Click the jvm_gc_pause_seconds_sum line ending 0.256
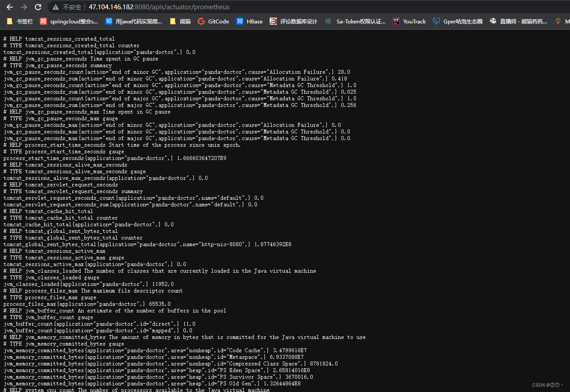570x392 pixels. pos(180,105)
